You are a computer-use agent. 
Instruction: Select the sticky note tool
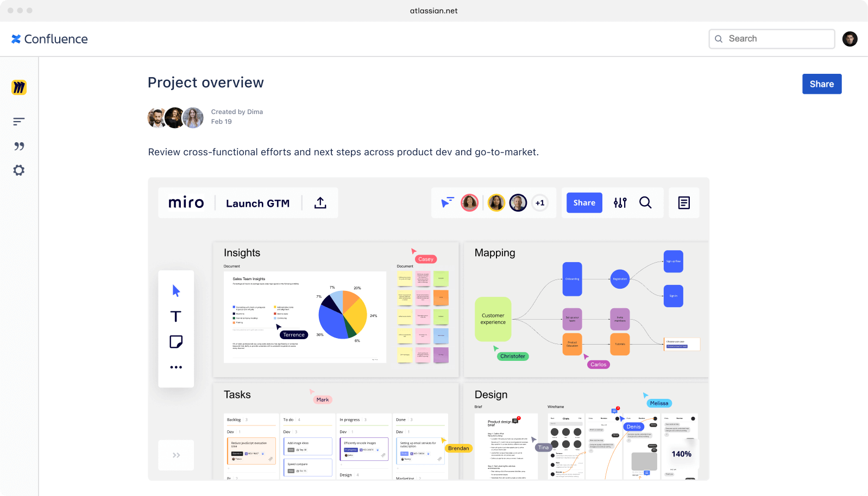pos(176,342)
